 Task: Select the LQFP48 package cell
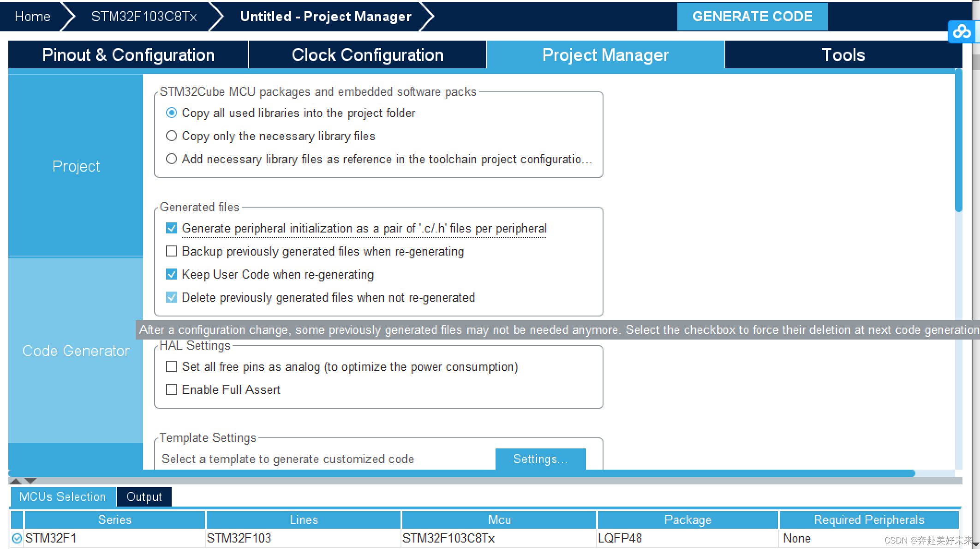click(x=687, y=538)
